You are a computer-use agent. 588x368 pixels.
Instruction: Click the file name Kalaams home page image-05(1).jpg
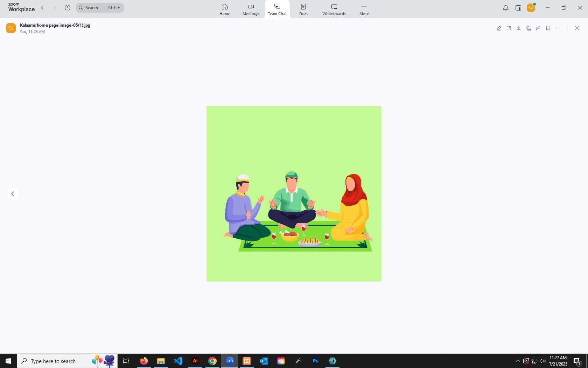tap(55, 25)
